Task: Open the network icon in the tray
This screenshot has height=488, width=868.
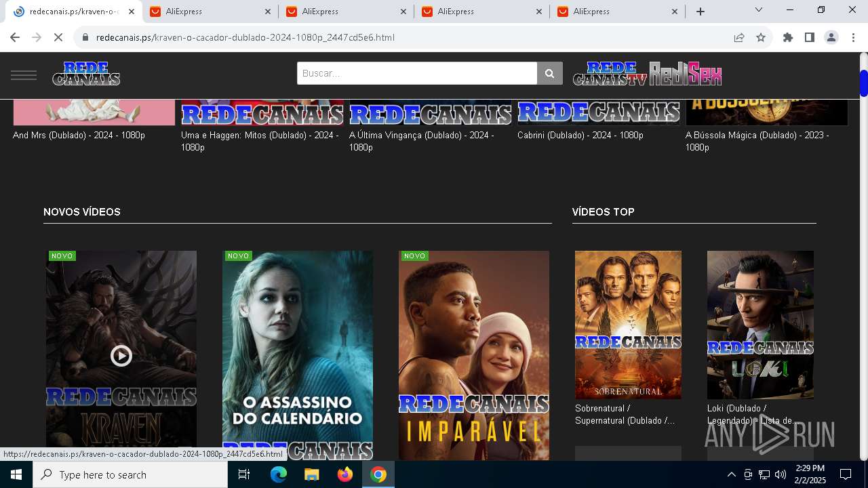Action: pos(764,474)
